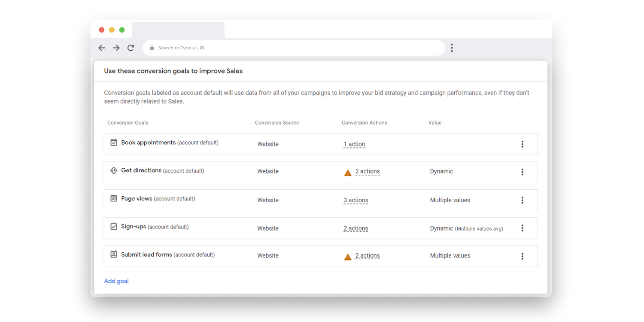Focus the Search or Type a URL field
The image size is (644, 322).
coord(294,48)
